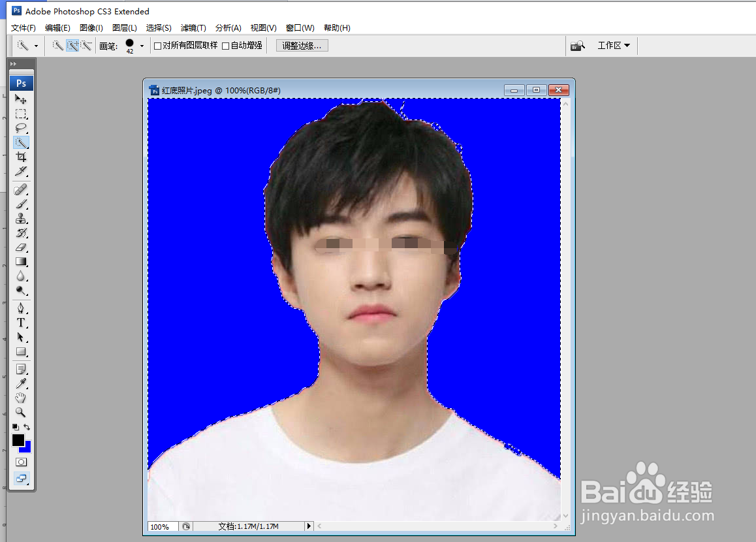This screenshot has height=542, width=756.
Task: Click the 调整边缘 Refine Edge button
Action: 301,45
